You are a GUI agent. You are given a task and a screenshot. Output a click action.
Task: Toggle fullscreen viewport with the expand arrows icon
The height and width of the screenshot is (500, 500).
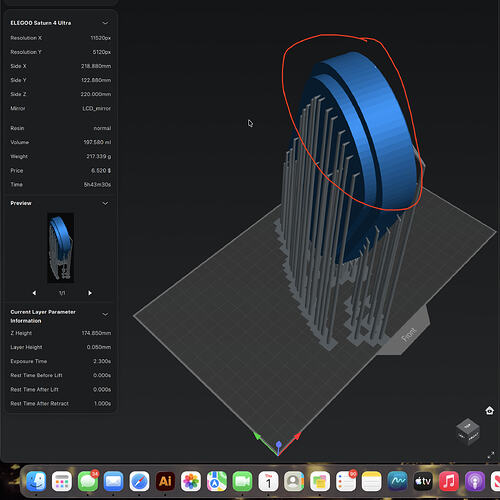491,455
